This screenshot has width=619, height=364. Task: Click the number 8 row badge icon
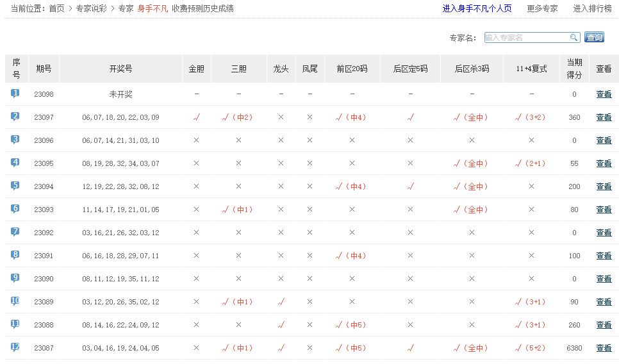(x=15, y=255)
